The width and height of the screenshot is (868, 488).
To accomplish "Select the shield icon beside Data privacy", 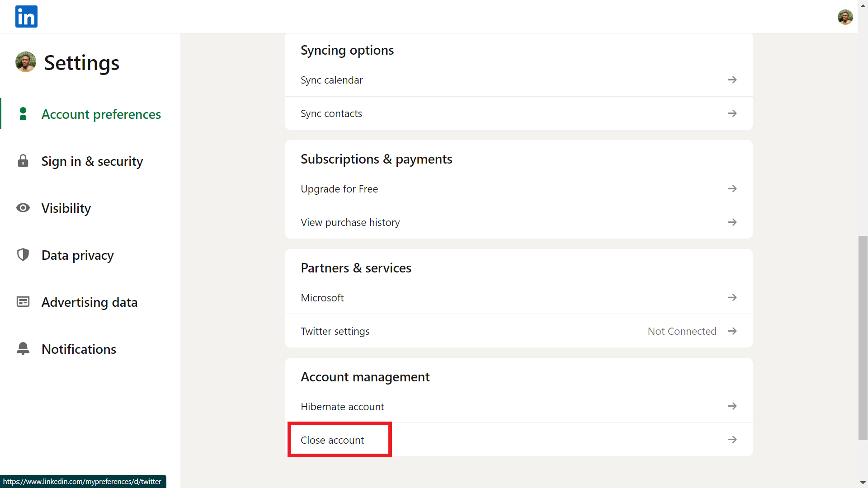I will point(23,254).
